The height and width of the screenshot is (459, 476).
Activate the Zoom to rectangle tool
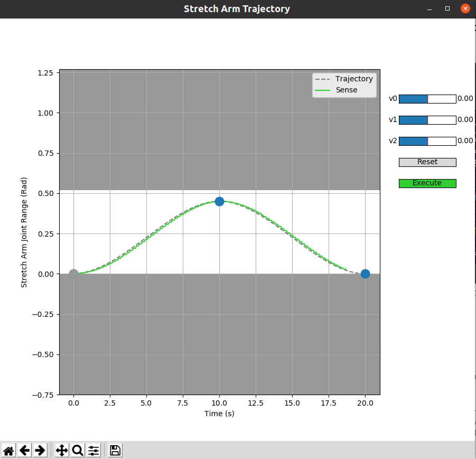click(x=78, y=450)
